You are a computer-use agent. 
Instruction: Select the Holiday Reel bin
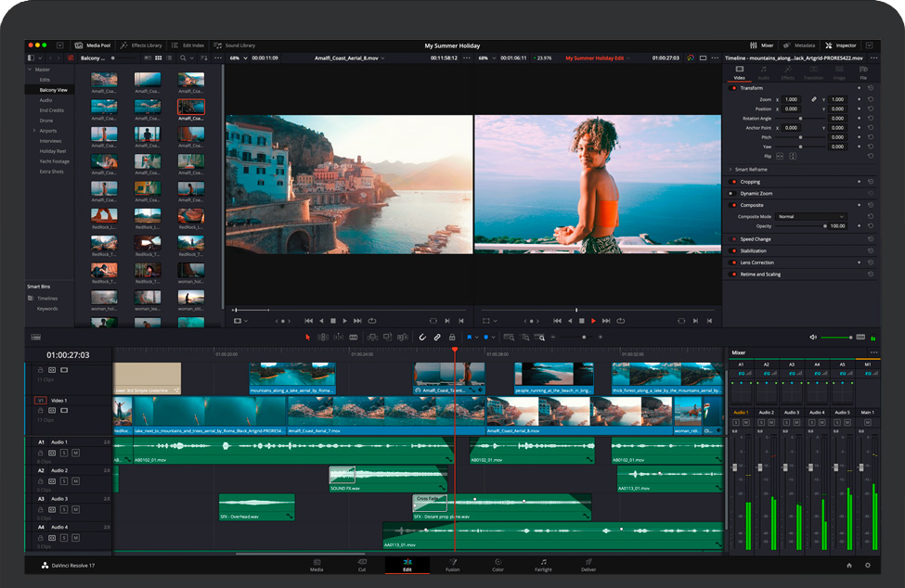(53, 150)
